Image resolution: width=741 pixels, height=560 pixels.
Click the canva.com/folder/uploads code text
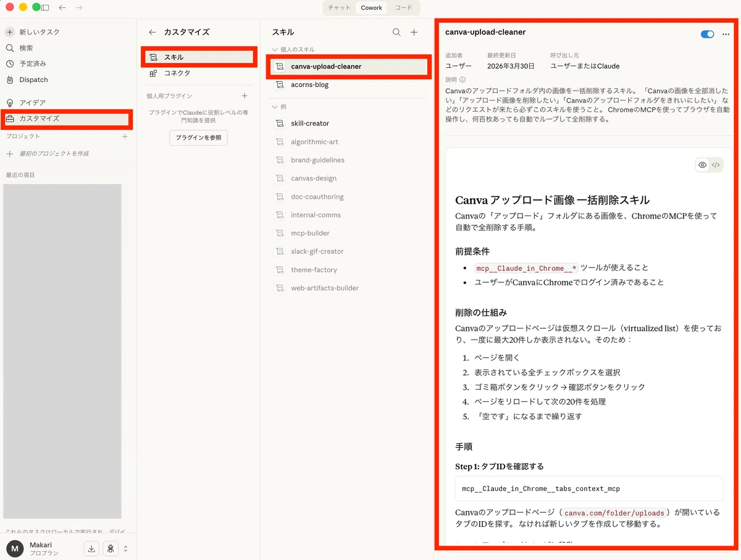pyautogui.click(x=614, y=513)
